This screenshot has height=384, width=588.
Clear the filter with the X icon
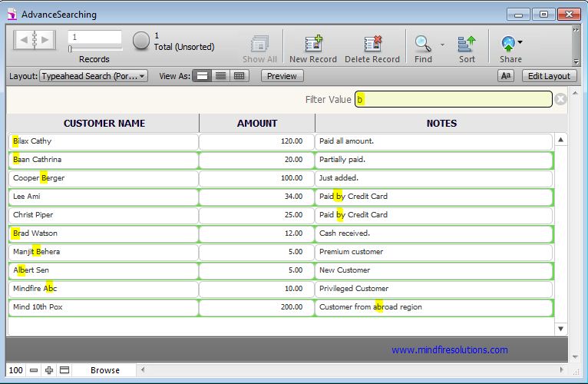click(560, 99)
